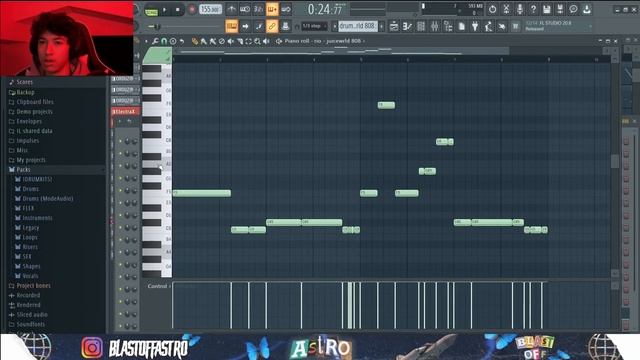Click the note/score edit icon in toolbar
Viewport: 640px width, 360px height.
[x=259, y=27]
